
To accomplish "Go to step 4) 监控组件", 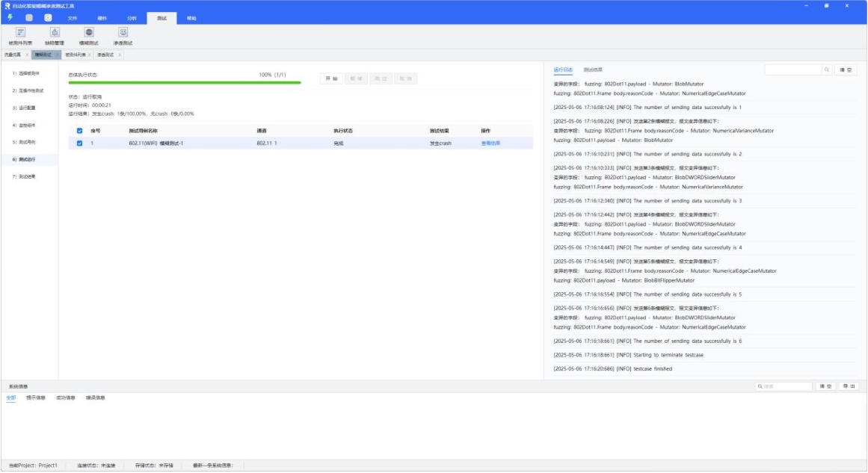I will point(24,126).
